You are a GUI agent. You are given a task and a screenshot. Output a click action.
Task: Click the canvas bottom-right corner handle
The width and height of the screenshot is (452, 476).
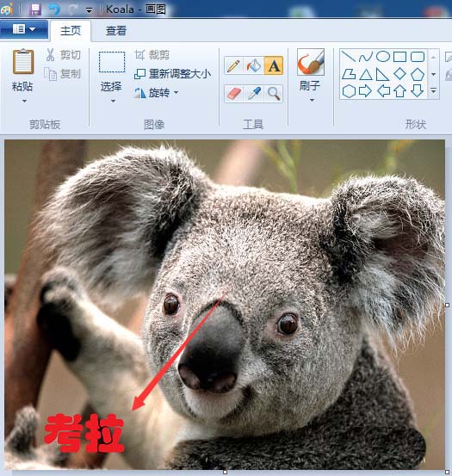(447, 472)
